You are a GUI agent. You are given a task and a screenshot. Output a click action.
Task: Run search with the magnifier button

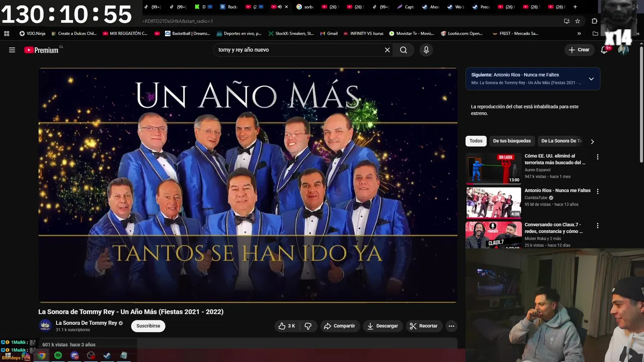coord(404,50)
